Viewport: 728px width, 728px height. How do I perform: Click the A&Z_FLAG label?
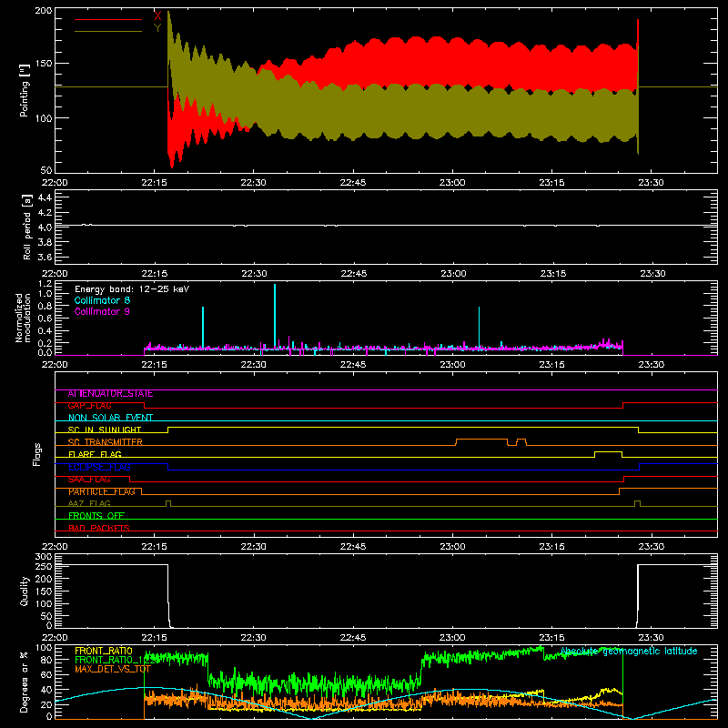[x=89, y=503]
